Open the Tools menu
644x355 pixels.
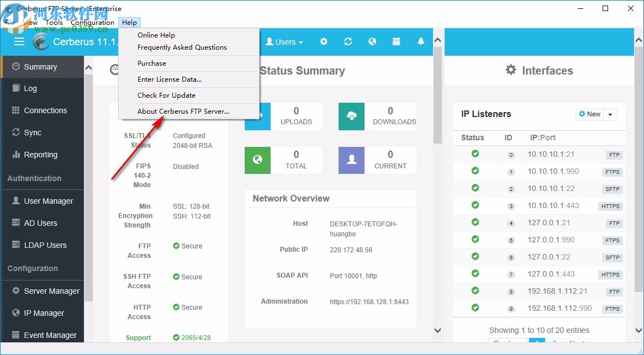click(x=54, y=23)
